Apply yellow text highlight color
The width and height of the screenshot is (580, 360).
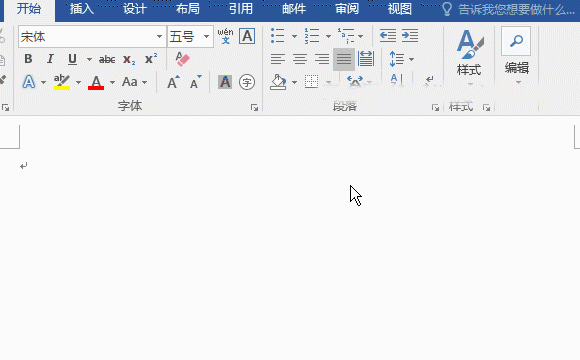pos(62,82)
